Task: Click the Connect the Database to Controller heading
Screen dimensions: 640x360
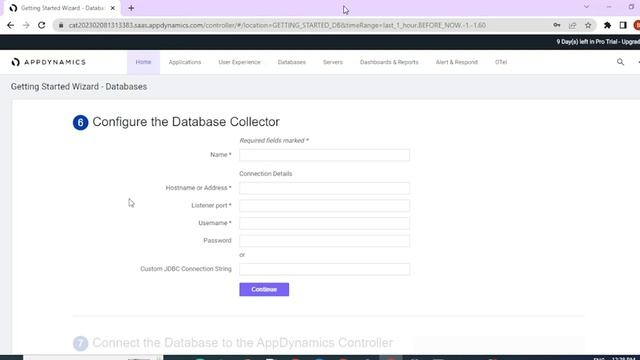Action: pos(242,342)
